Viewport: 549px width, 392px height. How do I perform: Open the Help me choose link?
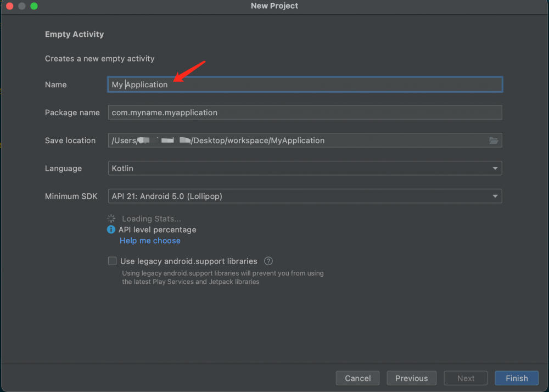150,241
